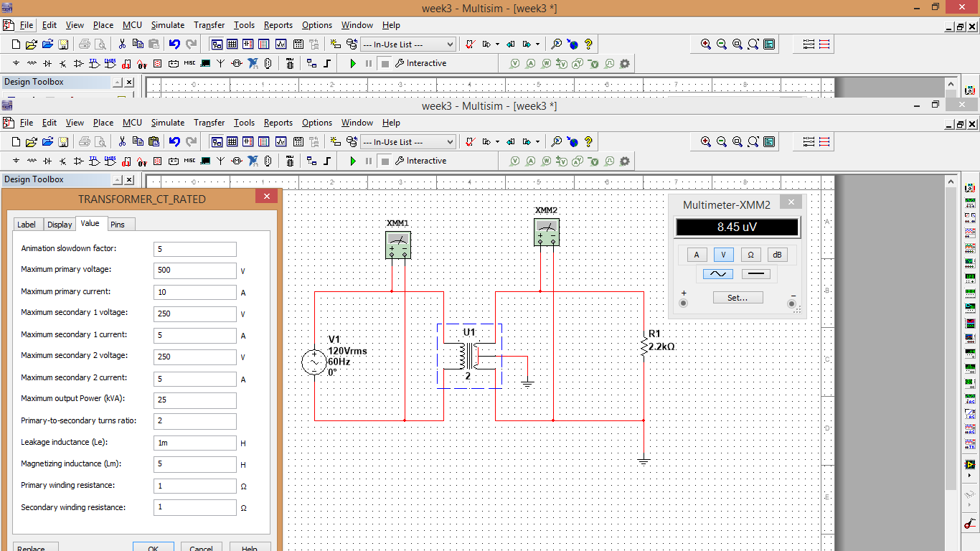Click the R1 2.2kΩ resistor label

point(661,341)
